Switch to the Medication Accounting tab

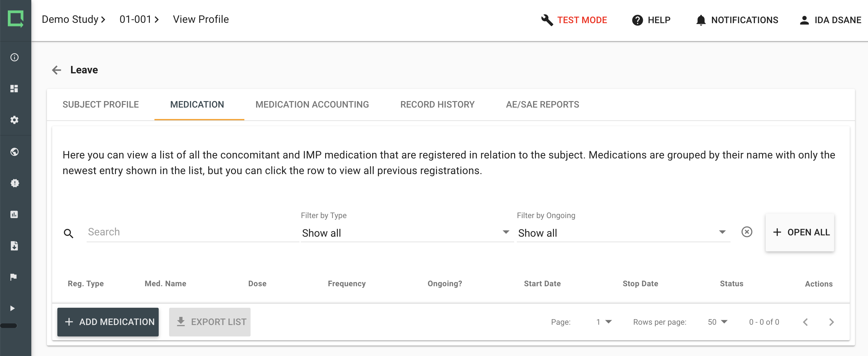click(x=312, y=105)
